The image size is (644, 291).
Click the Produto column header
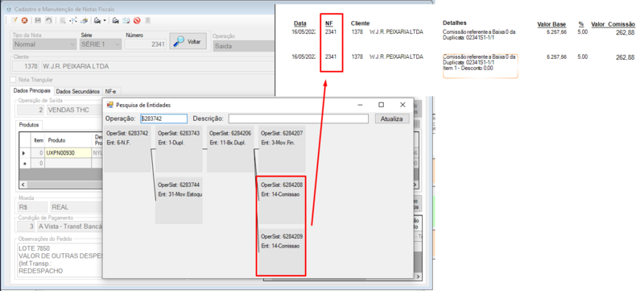[68, 140]
